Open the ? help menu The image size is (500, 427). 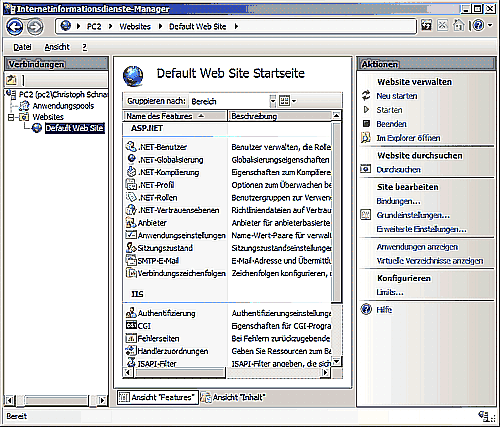coord(85,47)
